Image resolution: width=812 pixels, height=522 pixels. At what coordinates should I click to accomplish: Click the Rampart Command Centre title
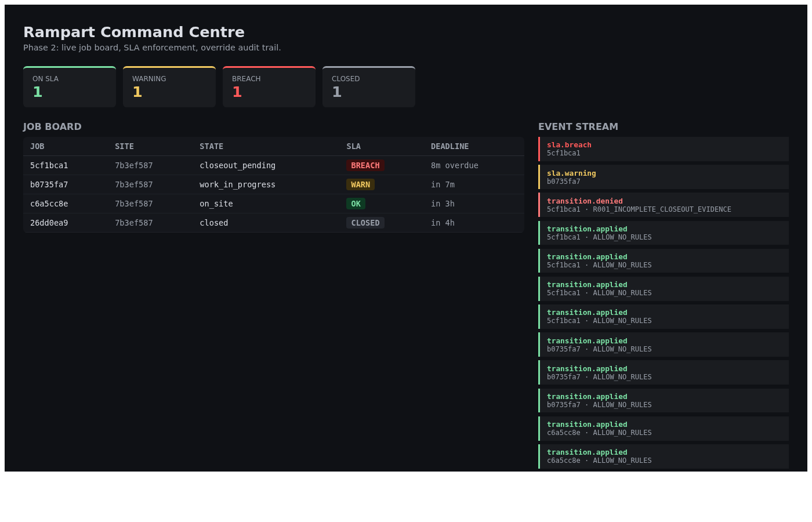click(x=134, y=32)
